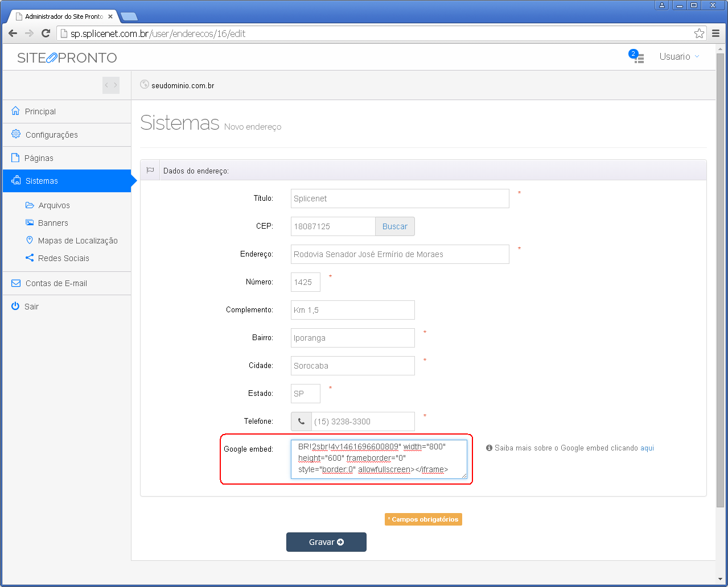Open Mapas de Localização
Image resolution: width=728 pixels, height=587 pixels.
click(x=77, y=241)
